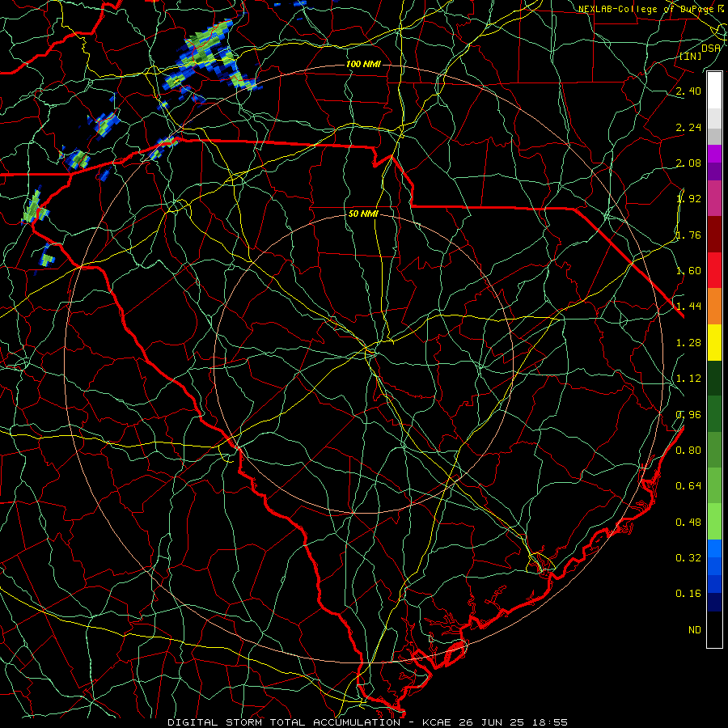Click the [IN] units label
This screenshot has width=728, height=728.
[691, 56]
